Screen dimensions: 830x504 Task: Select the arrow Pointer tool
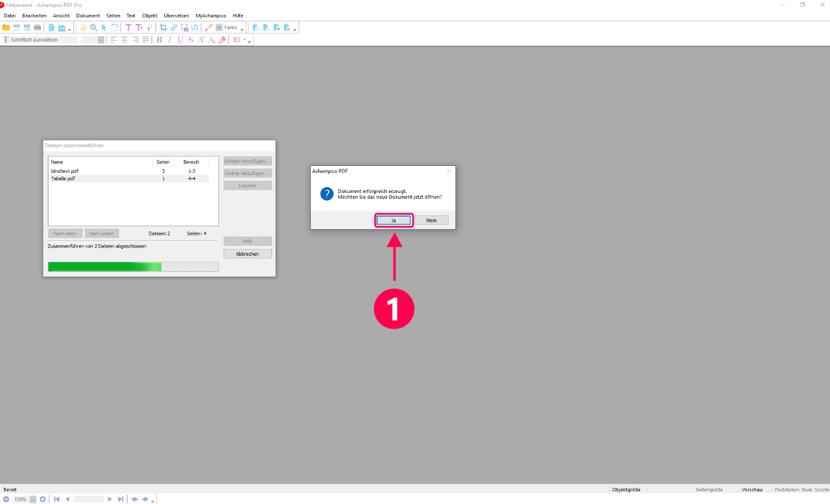(104, 28)
